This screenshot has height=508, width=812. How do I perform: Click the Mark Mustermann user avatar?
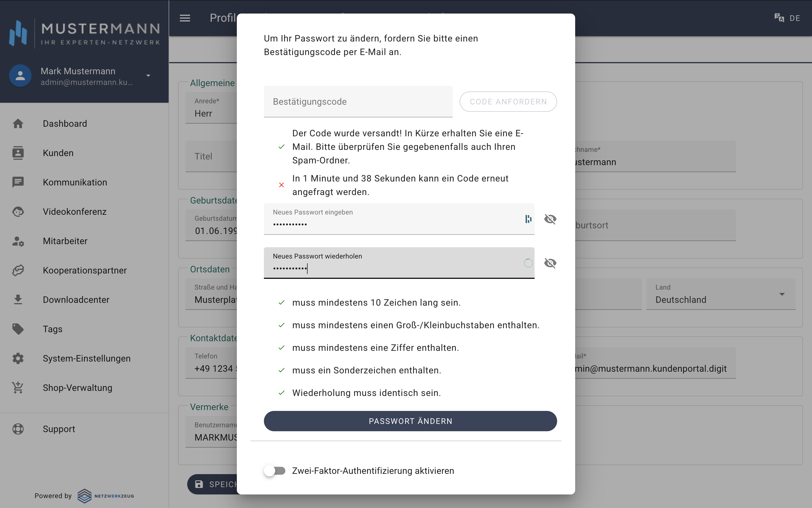pos(20,76)
